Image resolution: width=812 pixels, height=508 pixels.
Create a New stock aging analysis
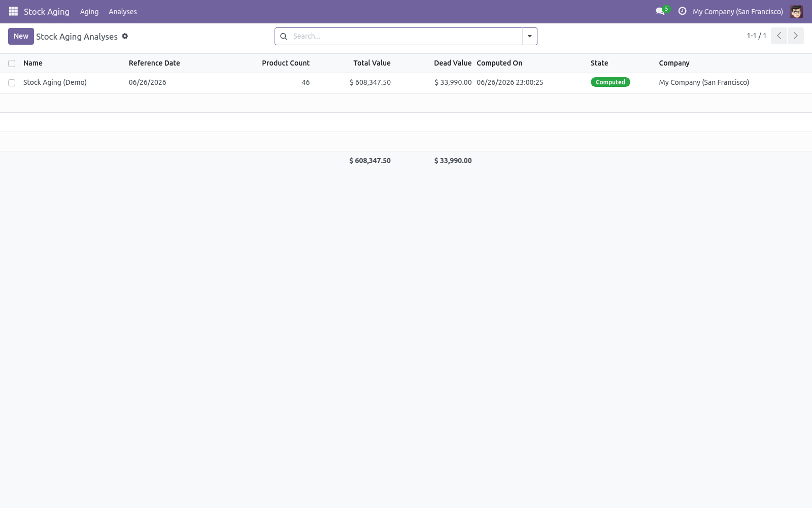click(x=21, y=36)
